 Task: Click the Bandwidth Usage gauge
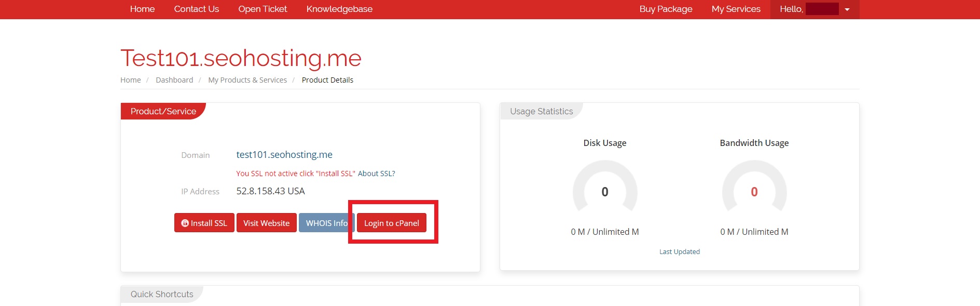tap(754, 187)
